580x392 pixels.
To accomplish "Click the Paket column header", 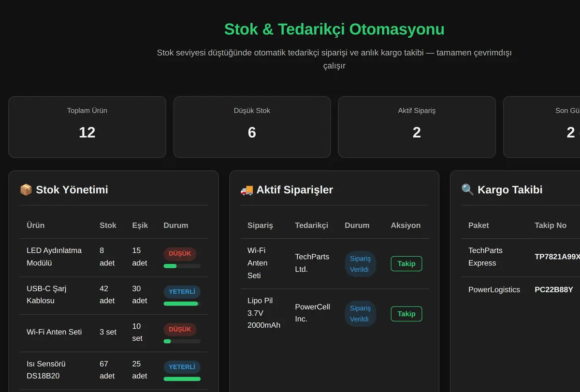I will [478, 225].
